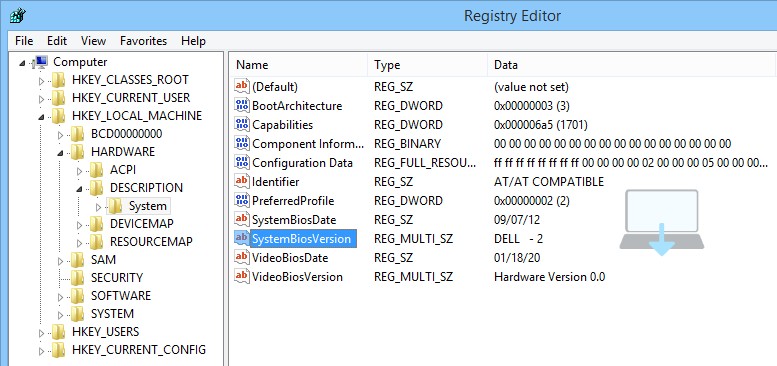Click the string icon beside Identifier

click(x=242, y=181)
